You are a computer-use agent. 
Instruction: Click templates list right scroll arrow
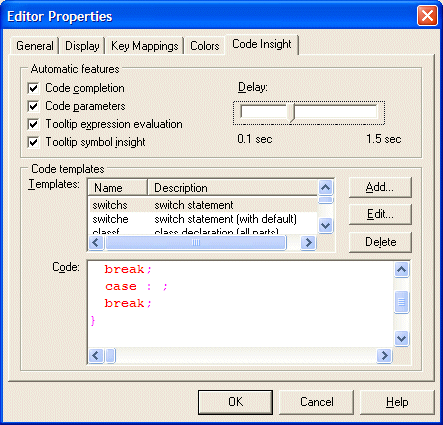308,242
